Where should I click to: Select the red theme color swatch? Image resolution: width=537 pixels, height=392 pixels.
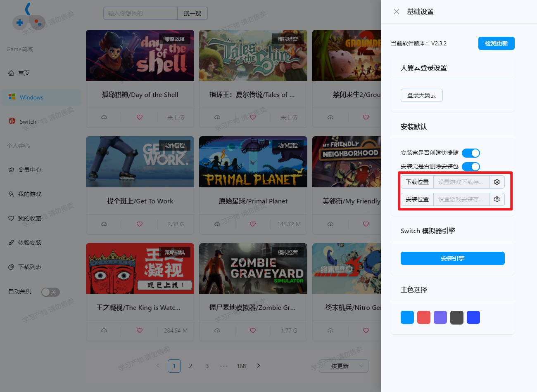tap(424, 317)
